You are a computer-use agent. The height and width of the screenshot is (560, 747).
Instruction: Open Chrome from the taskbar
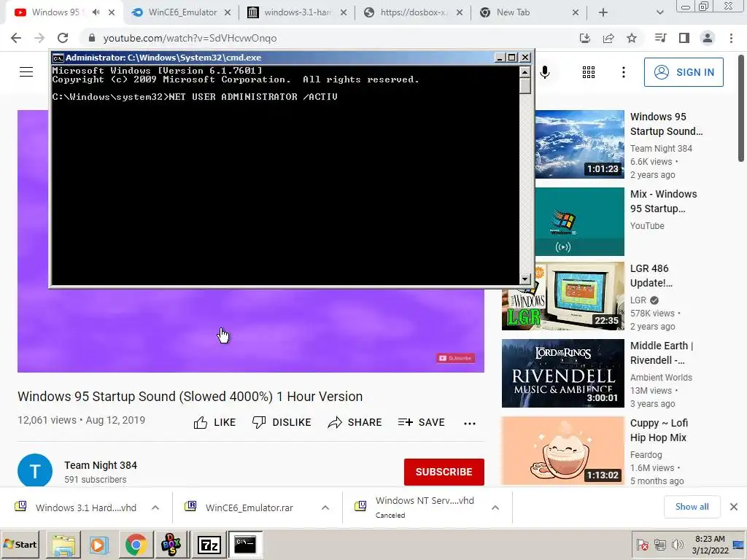pos(136,545)
